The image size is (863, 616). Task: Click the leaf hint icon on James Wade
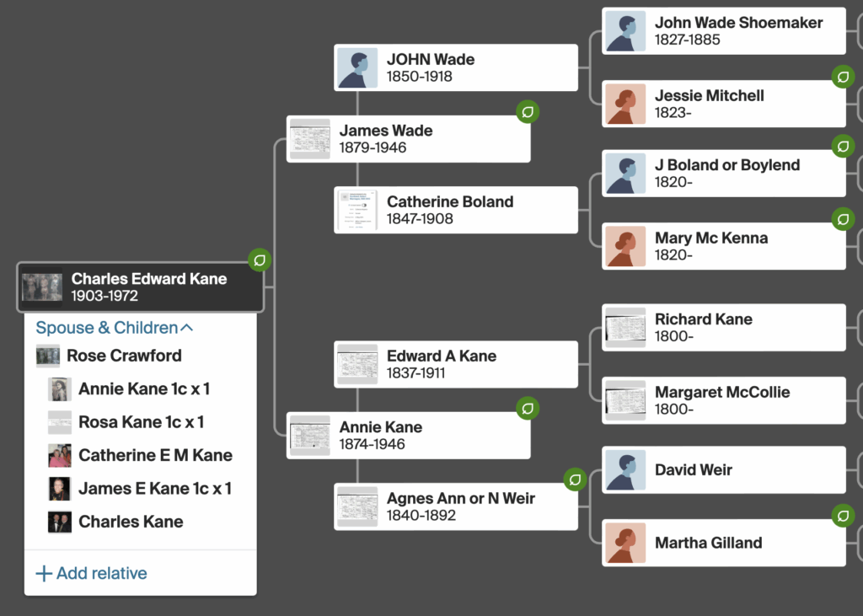tap(528, 112)
